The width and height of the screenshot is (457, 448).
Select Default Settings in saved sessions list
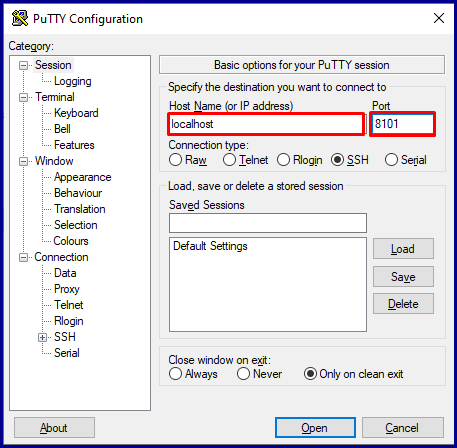click(x=210, y=246)
